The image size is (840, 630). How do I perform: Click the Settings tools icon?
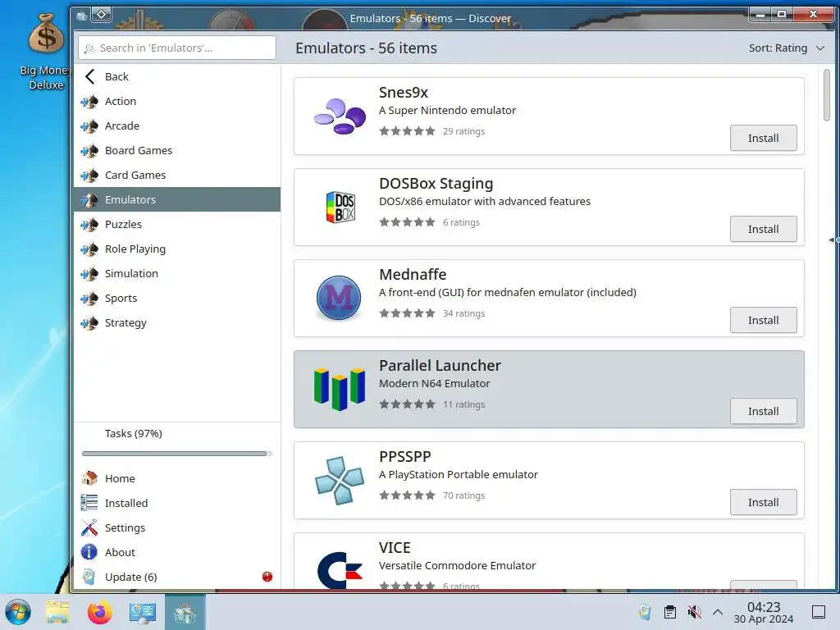(x=89, y=527)
